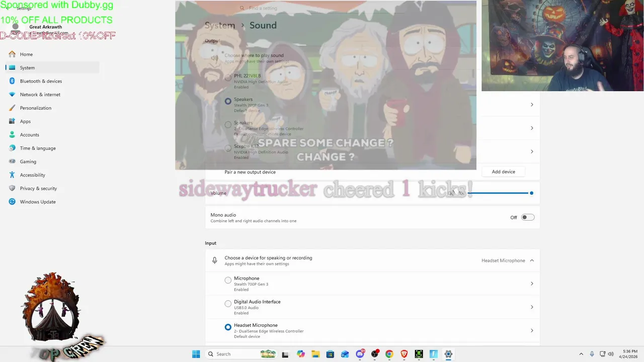Open DualSense Speakers output properties chevron
The height and width of the screenshot is (362, 644).
point(532,128)
